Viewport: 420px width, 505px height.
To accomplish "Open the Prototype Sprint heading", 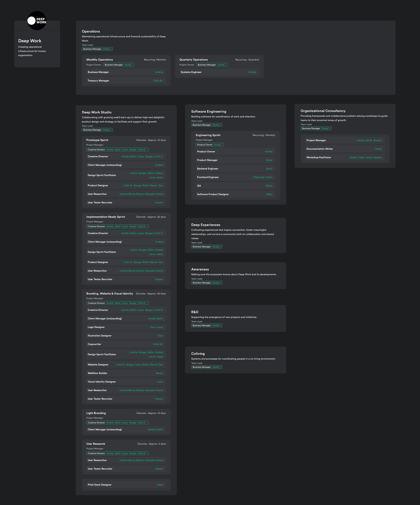I will (x=97, y=140).
